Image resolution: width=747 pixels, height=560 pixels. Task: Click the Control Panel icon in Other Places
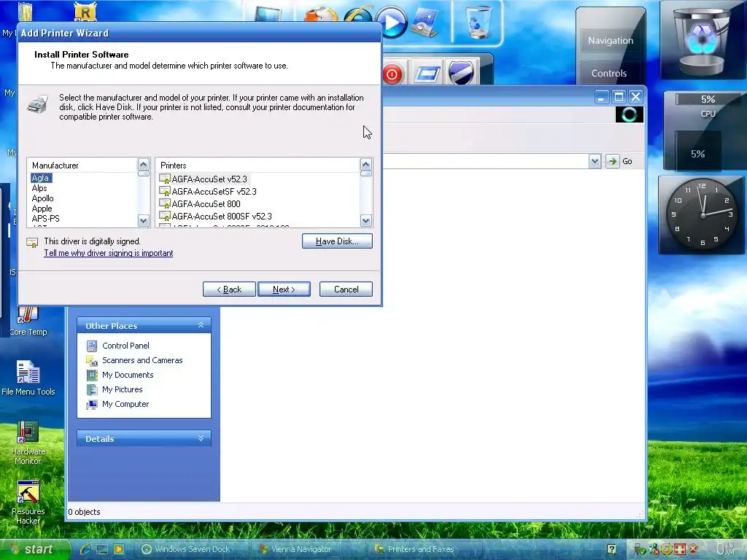(92, 346)
